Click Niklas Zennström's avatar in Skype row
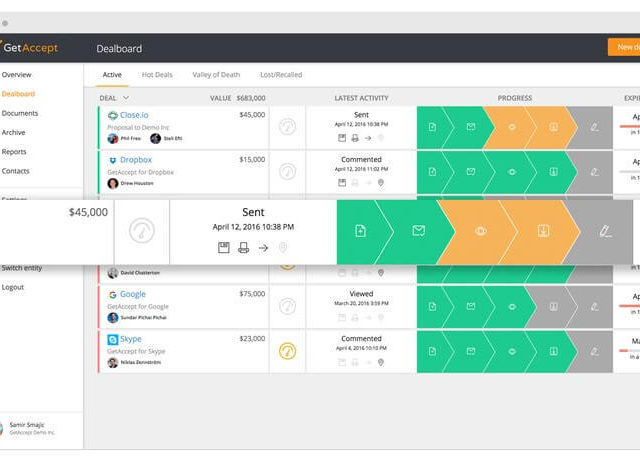The width and height of the screenshot is (640, 457). pyautogui.click(x=113, y=362)
